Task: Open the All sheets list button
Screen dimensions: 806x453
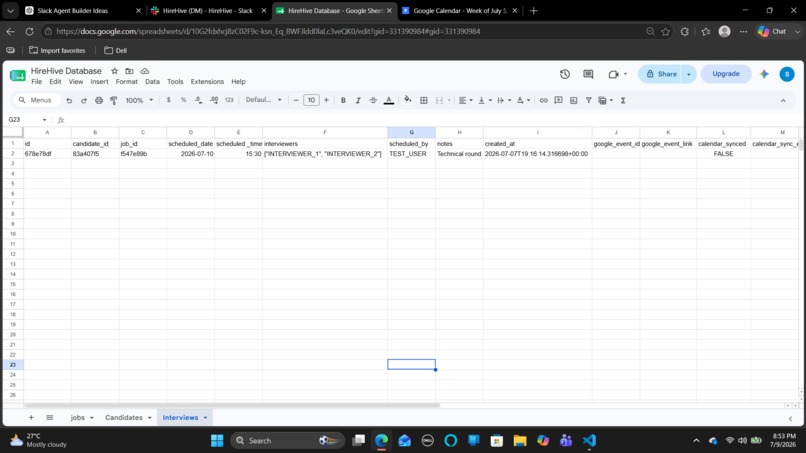Action: 49,418
